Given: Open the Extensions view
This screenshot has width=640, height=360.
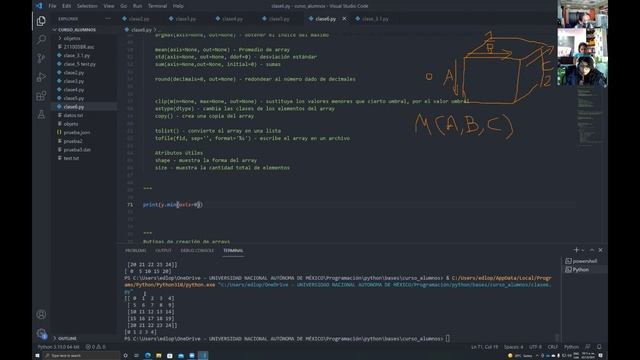Looking at the screenshot, I should (x=41, y=96).
